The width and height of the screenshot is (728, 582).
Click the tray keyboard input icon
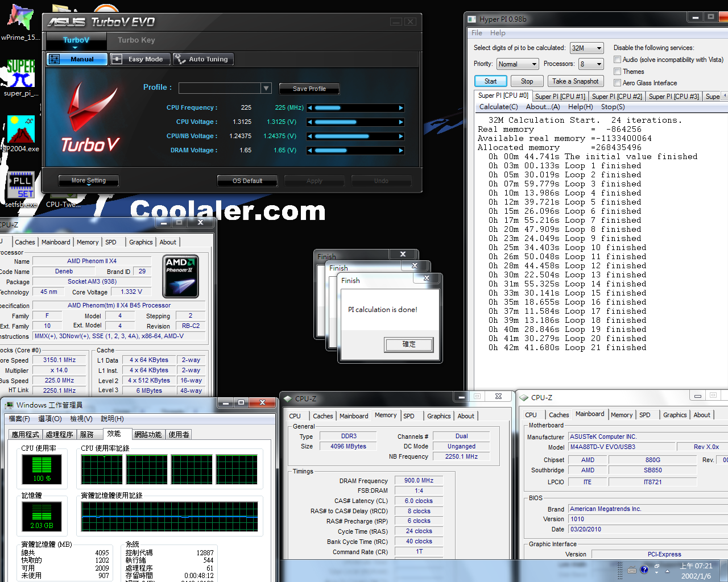tap(632, 569)
